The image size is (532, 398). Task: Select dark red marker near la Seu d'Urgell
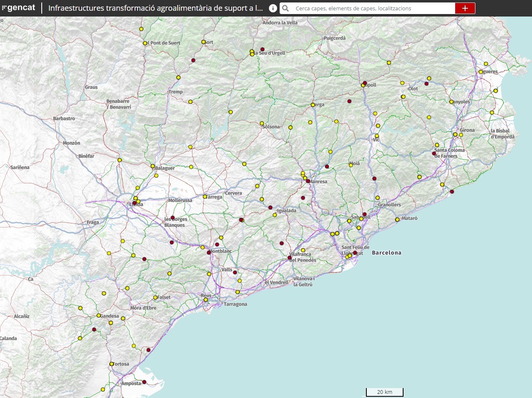coord(262,49)
